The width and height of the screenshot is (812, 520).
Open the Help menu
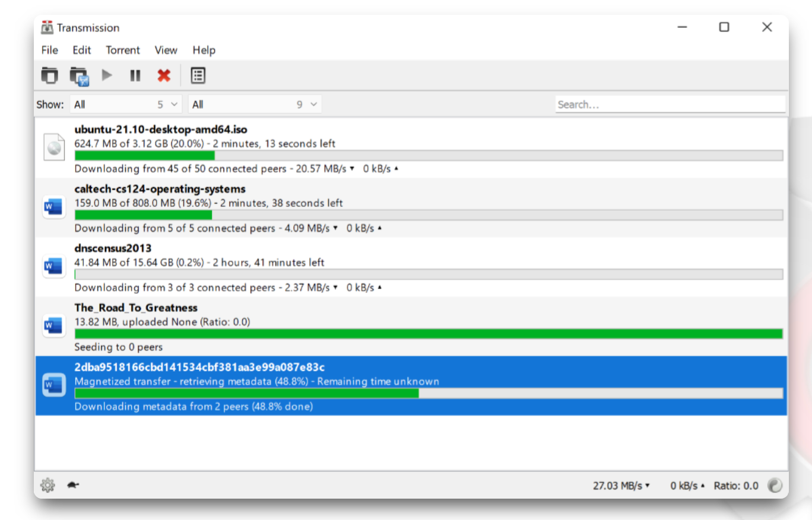point(204,50)
